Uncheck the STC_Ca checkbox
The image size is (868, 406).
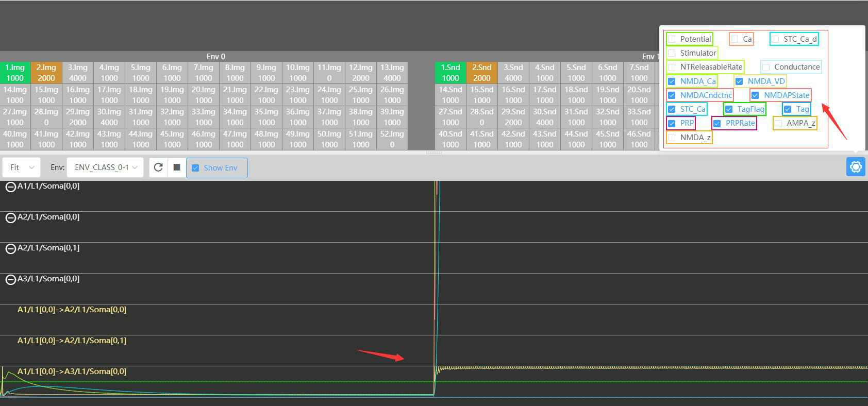click(x=672, y=109)
